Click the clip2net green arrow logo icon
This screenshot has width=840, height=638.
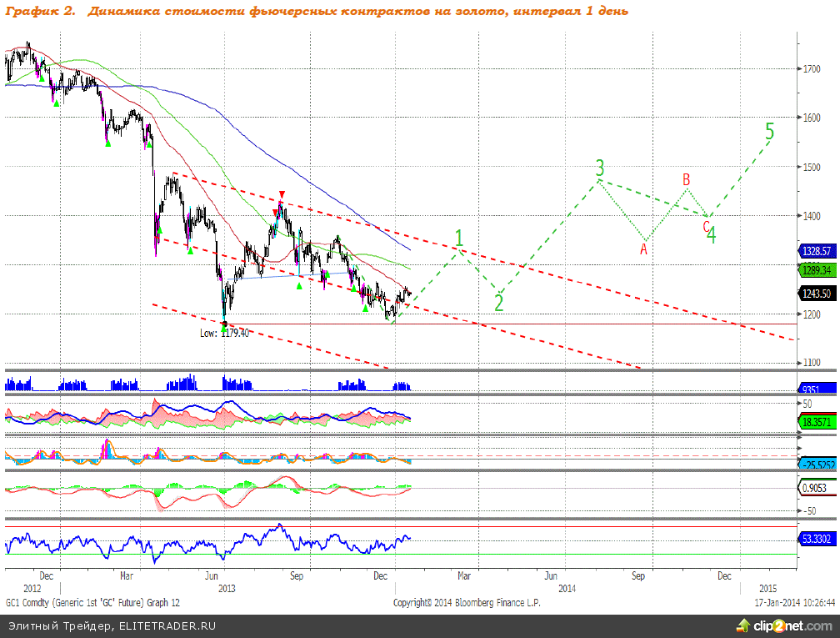(742, 625)
